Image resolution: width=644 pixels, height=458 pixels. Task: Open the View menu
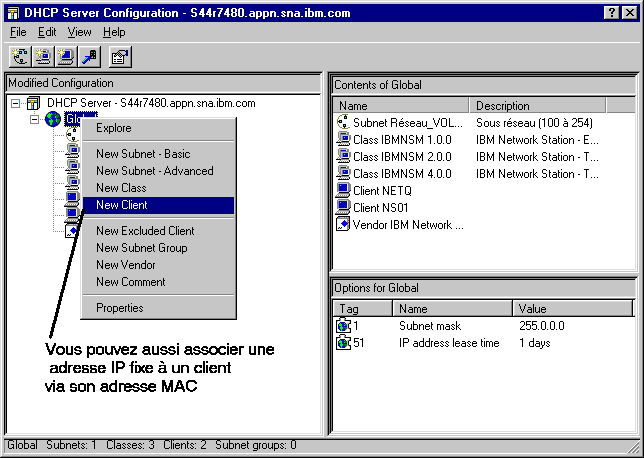(79, 32)
